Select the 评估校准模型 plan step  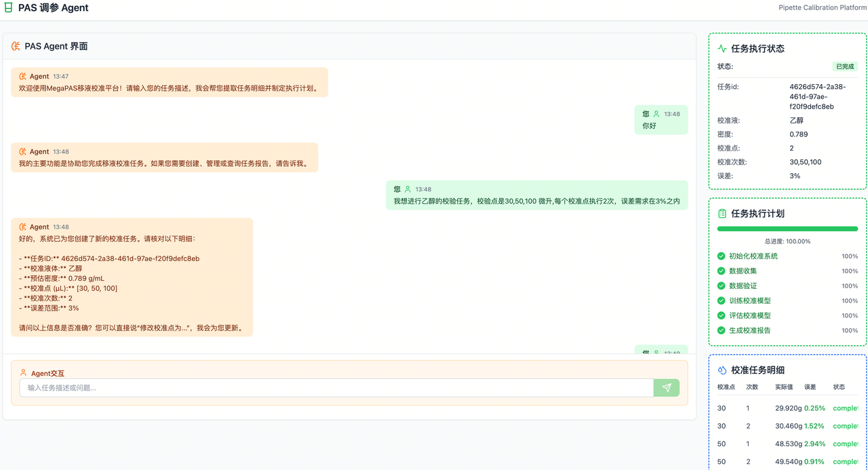pos(749,315)
